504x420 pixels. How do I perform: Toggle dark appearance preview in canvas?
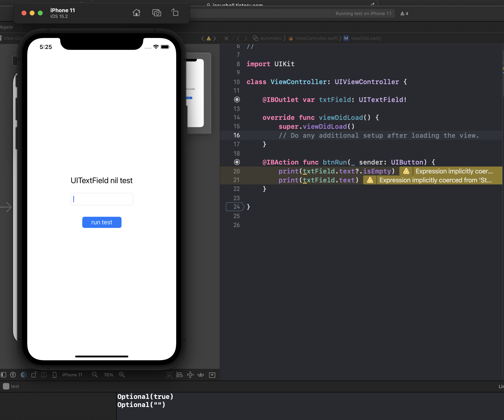tap(24, 375)
